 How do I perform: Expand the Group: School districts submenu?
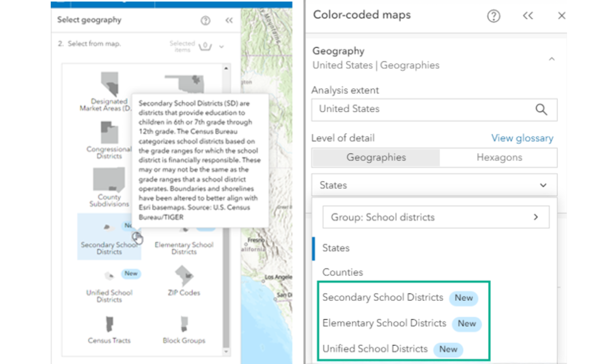pyautogui.click(x=436, y=217)
